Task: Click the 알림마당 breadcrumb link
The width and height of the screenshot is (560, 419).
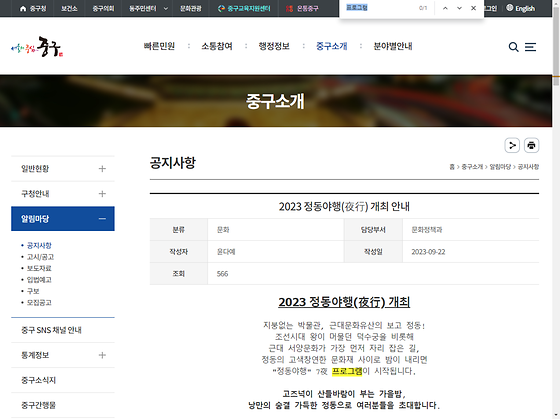Action: point(500,167)
